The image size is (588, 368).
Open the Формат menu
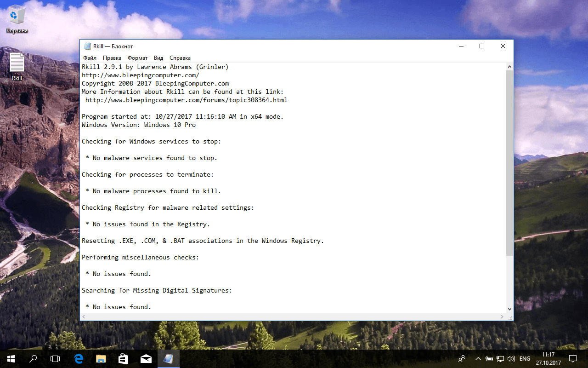click(138, 58)
